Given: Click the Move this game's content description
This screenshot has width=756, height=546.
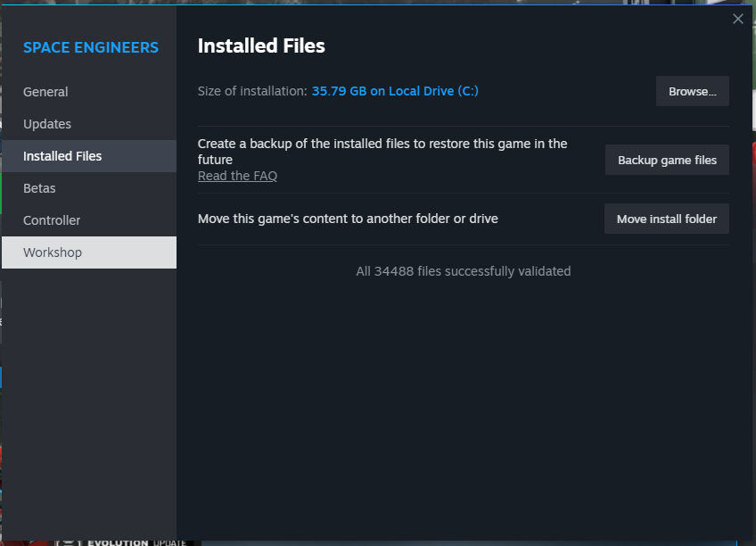Looking at the screenshot, I should pos(348,219).
